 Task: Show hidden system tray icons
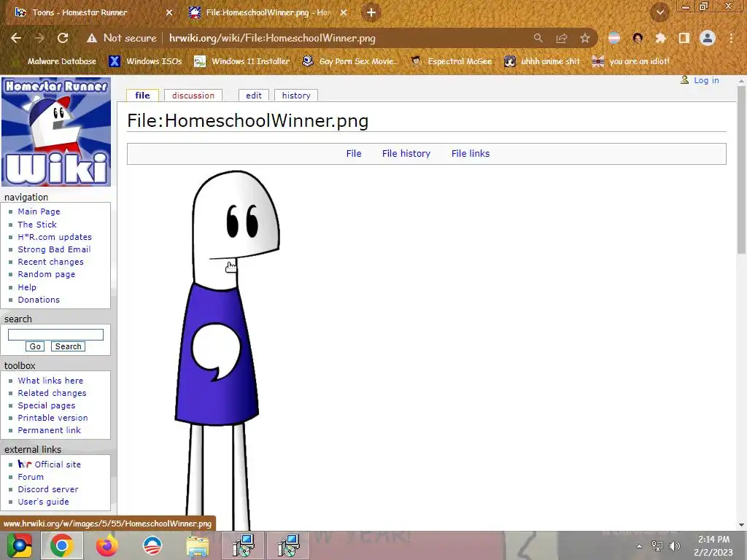639,546
